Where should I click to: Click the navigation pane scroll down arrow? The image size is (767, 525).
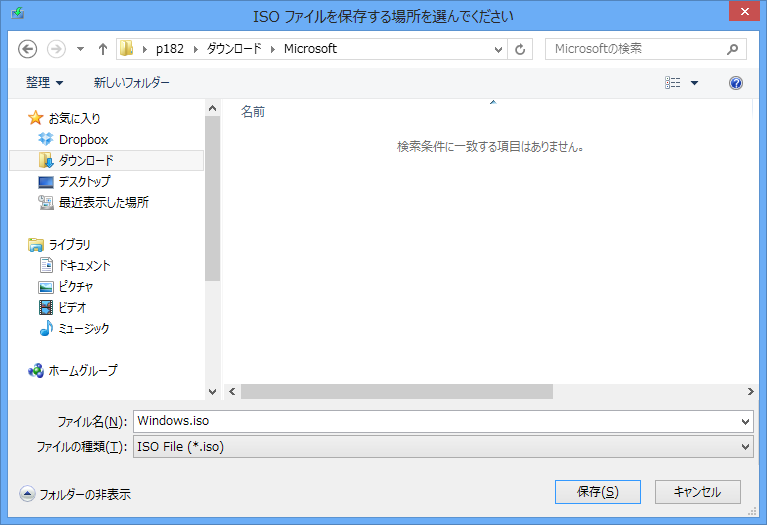click(x=212, y=391)
